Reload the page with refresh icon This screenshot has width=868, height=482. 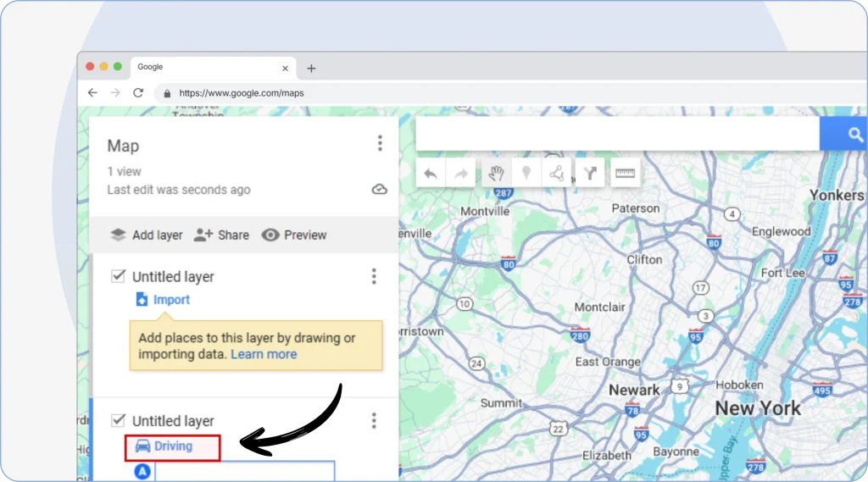click(x=138, y=93)
